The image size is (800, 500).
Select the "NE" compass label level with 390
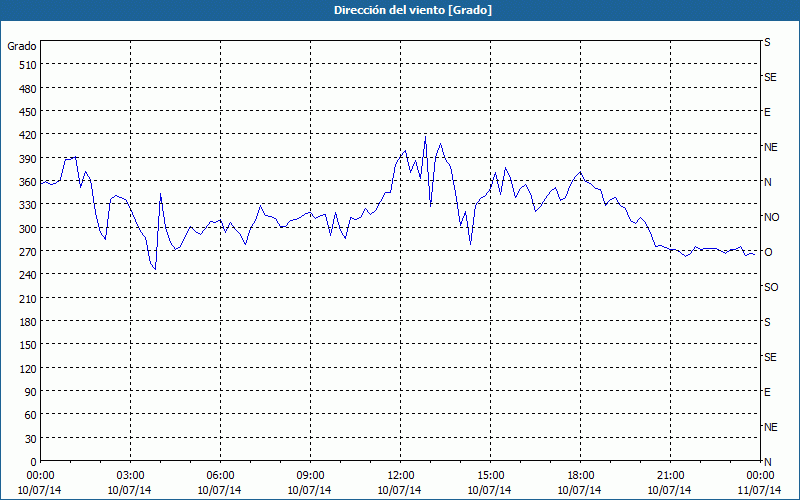[770, 147]
